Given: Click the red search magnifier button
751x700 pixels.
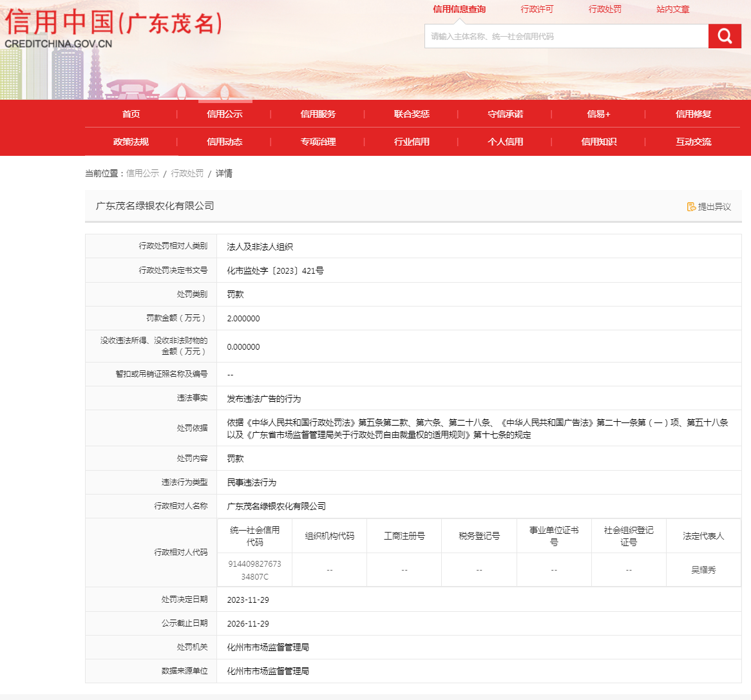Looking at the screenshot, I should pos(724,36).
